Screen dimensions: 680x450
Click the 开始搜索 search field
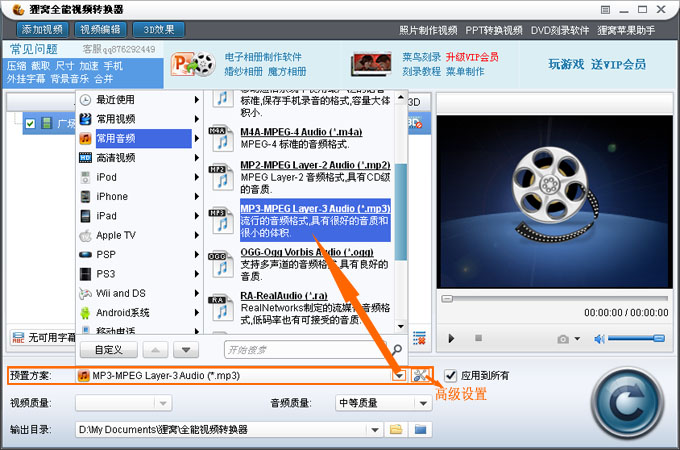[306, 350]
